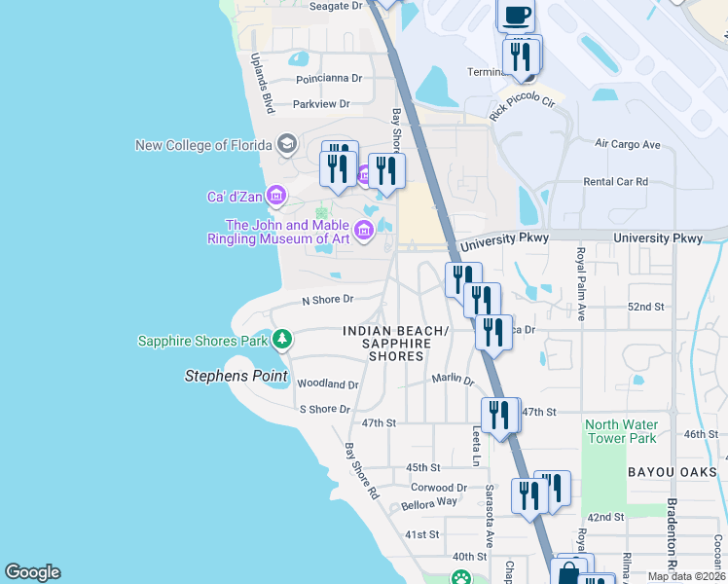Select the N Shore Dr label
Viewport: 728px width, 584px height.
(328, 300)
